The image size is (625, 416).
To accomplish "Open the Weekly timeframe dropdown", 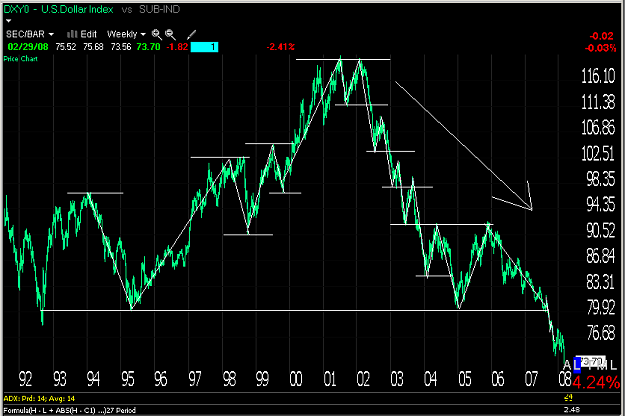I will pyautogui.click(x=126, y=34).
